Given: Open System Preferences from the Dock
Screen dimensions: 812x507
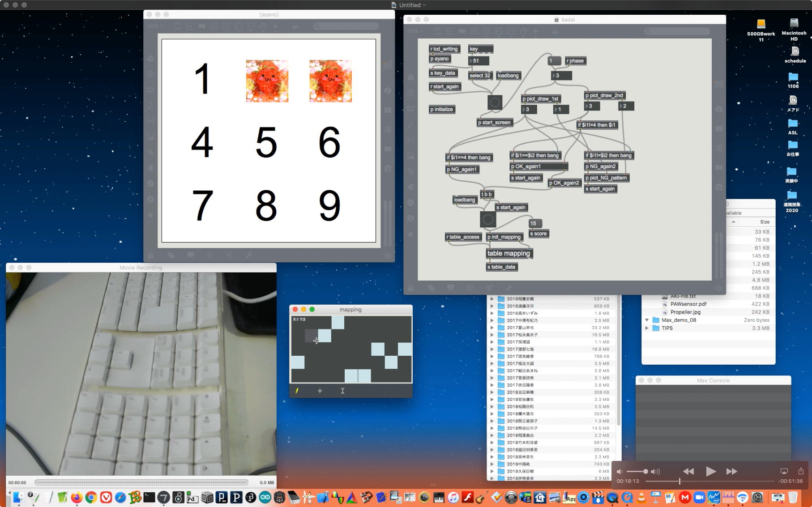Looking at the screenshot, I should (757, 497).
